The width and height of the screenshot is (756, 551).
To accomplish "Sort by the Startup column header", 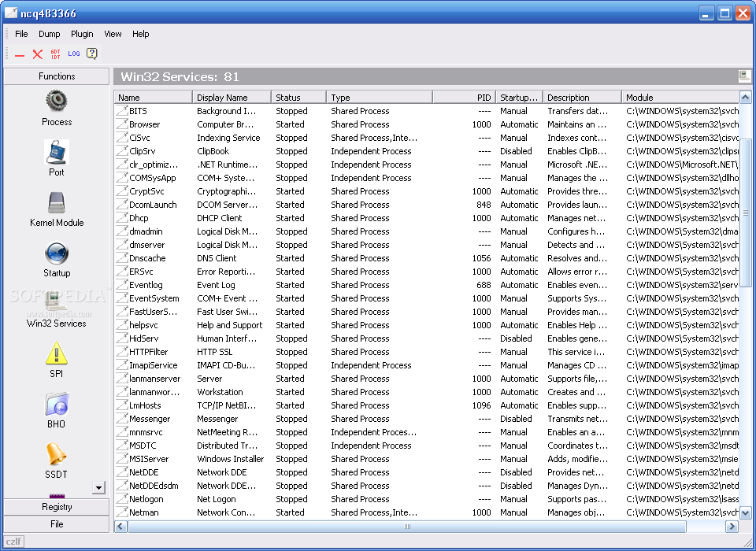I will [519, 98].
